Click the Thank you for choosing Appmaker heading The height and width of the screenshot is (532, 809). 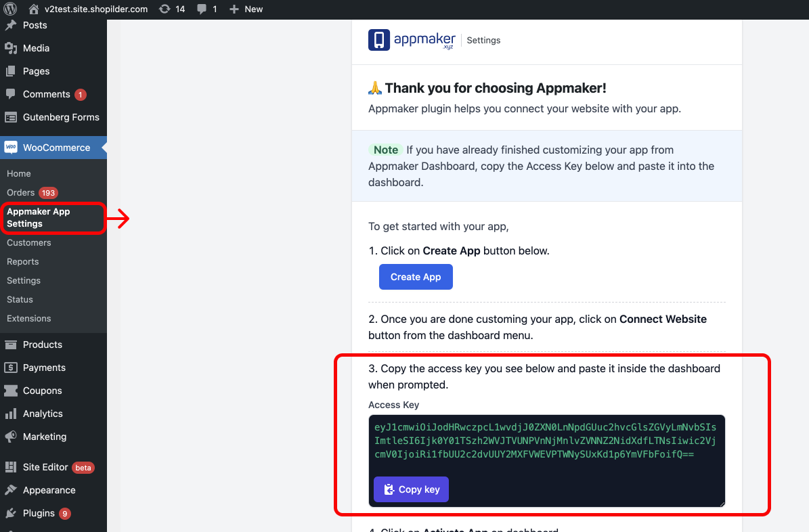pos(496,88)
